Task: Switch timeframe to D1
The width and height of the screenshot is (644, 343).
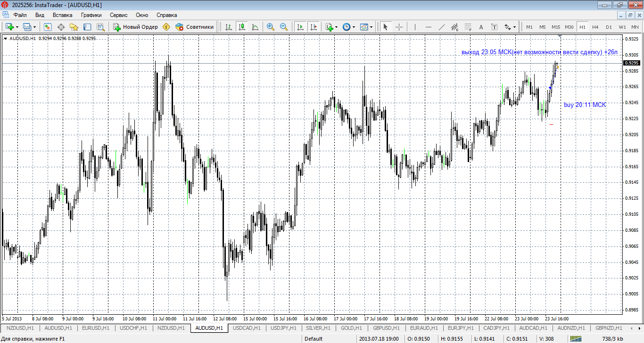Action: [x=609, y=27]
